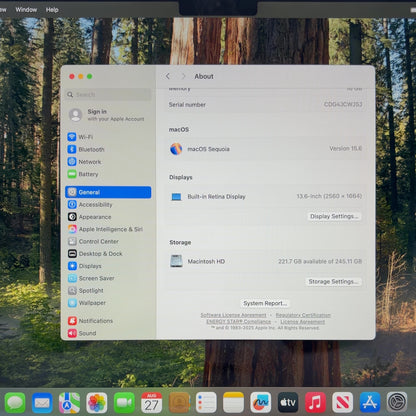
Task: Click the Display Settings button
Action: click(x=334, y=216)
